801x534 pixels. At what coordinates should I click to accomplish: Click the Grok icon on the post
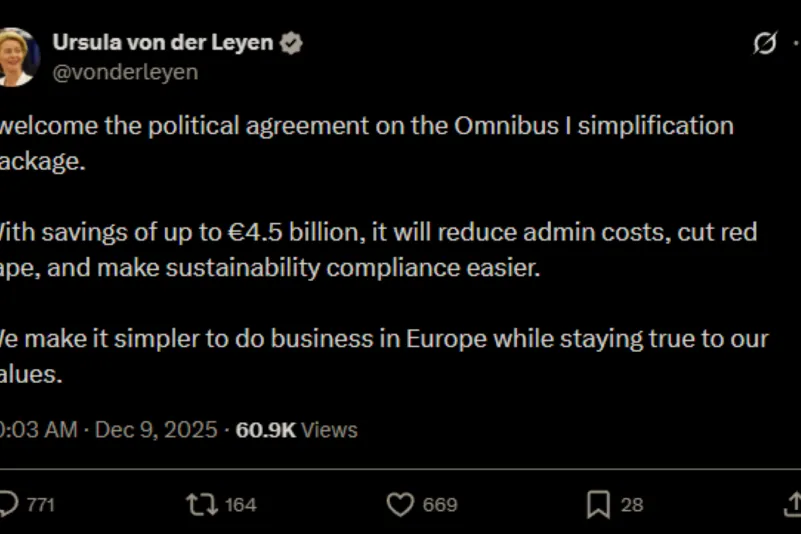[x=765, y=44]
